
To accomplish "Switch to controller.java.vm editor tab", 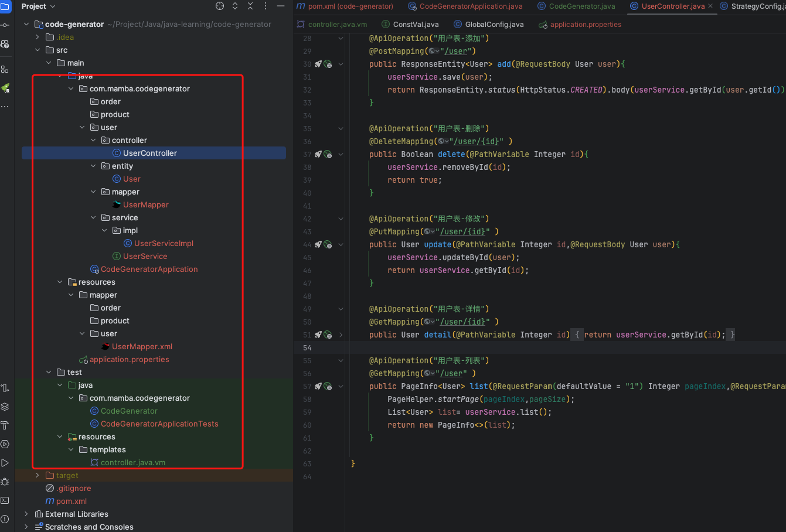I will (x=332, y=25).
